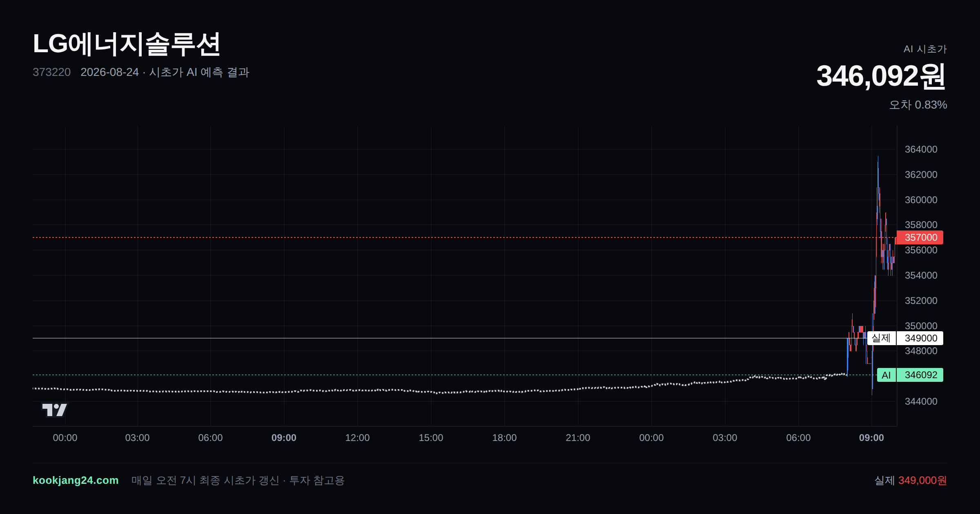Click the 실제 349000 price label
The image size is (980, 514).
coord(905,338)
